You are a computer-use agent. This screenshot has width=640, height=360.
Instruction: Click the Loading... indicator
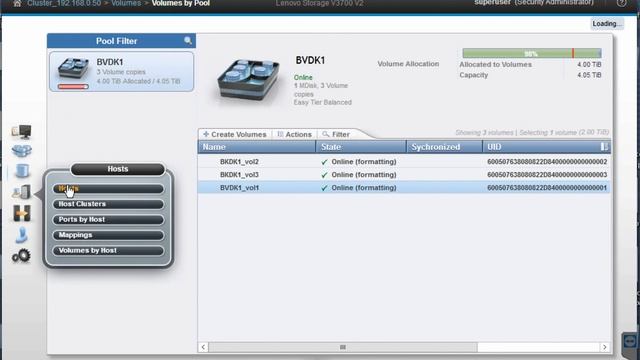[607, 24]
